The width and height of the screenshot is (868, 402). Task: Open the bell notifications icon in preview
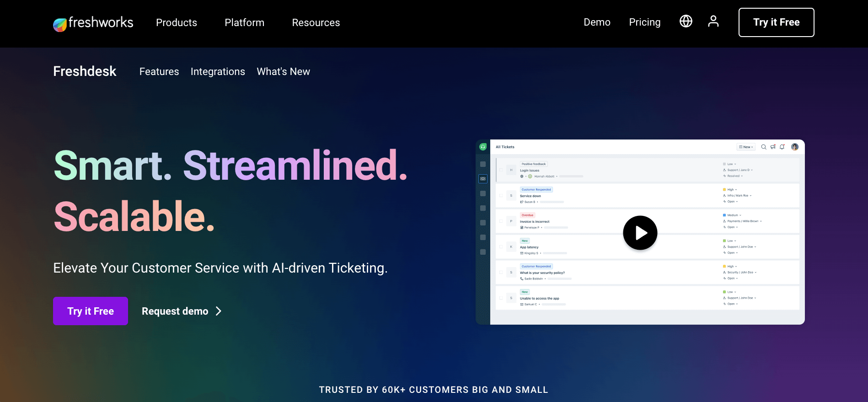coord(782,147)
